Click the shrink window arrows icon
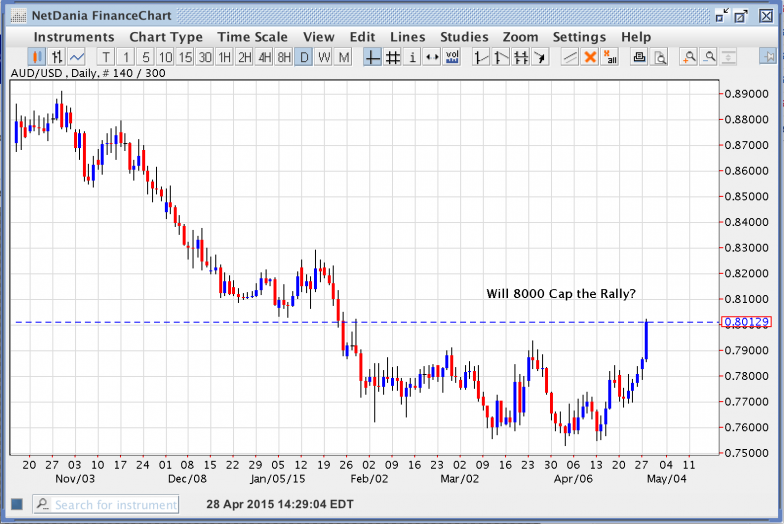Screen dimensions: 784x524 coord(722,16)
